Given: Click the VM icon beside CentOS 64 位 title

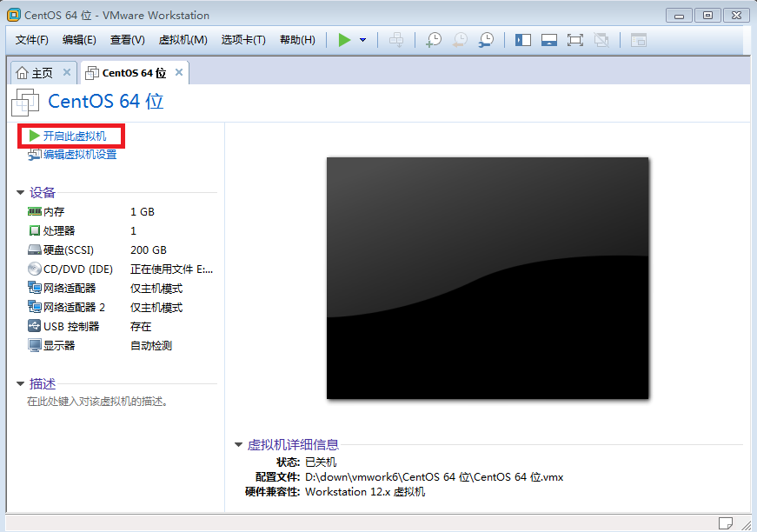Looking at the screenshot, I should point(25,103).
